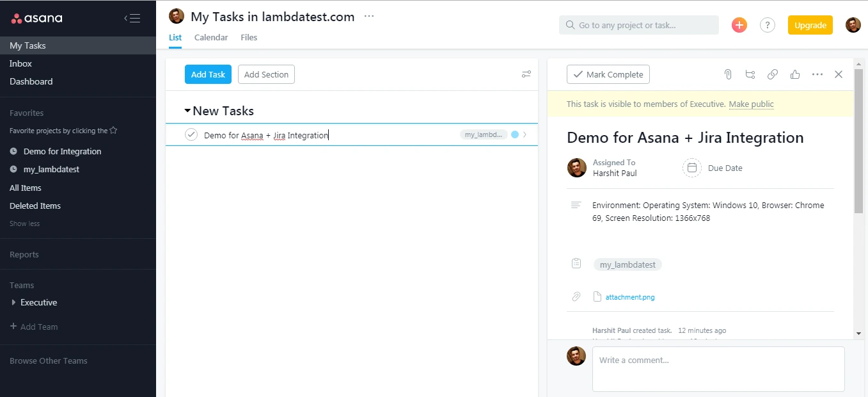Set a due date via the calendar icon
868x397 pixels.
point(691,168)
